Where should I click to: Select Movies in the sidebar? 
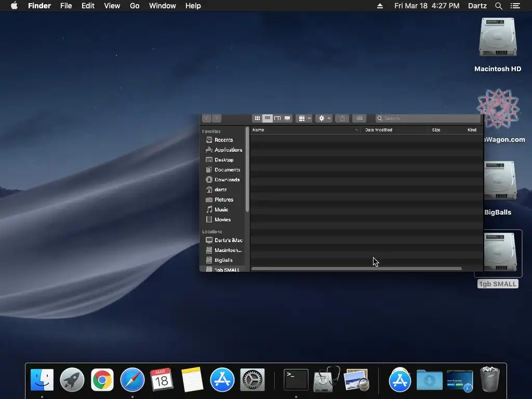[x=222, y=220]
